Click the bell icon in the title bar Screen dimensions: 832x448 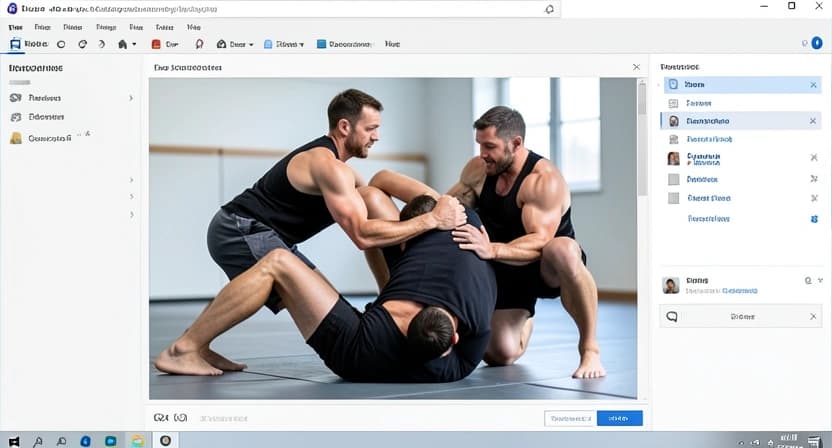click(x=549, y=9)
